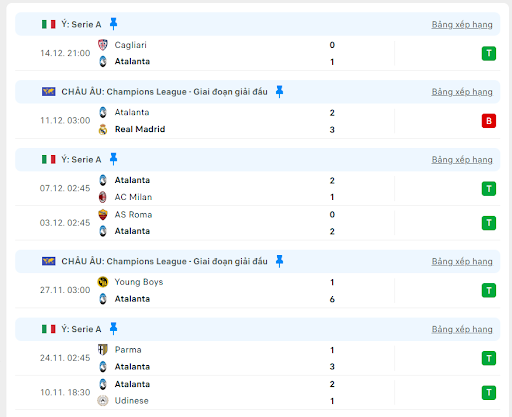Click green T badge for Cagliari match
The image size is (512, 417).
pyautogui.click(x=489, y=53)
